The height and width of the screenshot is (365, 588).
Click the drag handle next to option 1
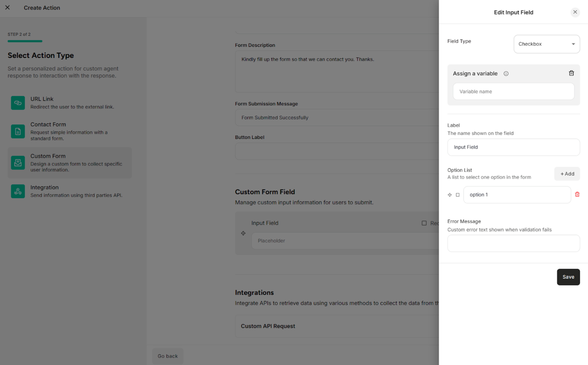click(x=449, y=195)
